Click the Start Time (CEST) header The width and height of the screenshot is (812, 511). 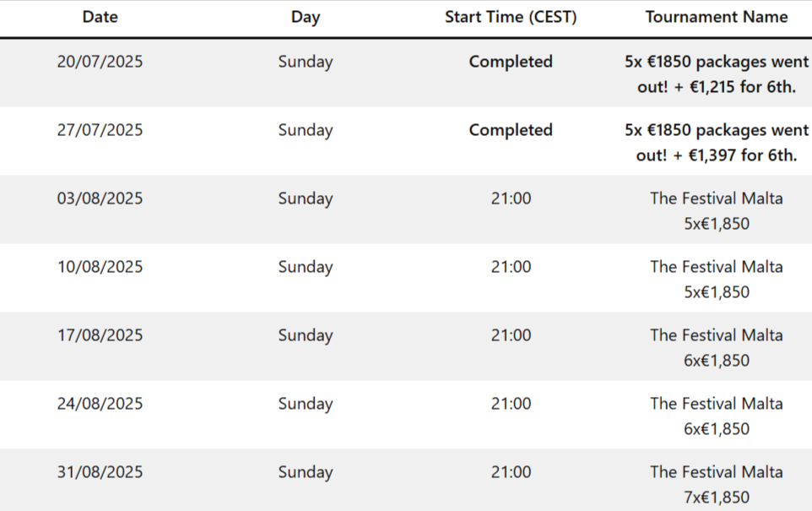click(511, 17)
